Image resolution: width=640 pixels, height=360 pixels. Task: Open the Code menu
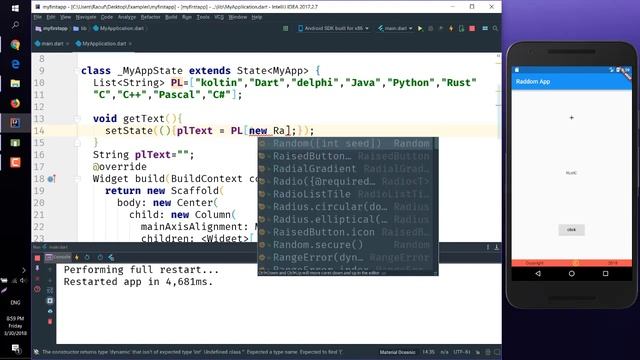107,17
